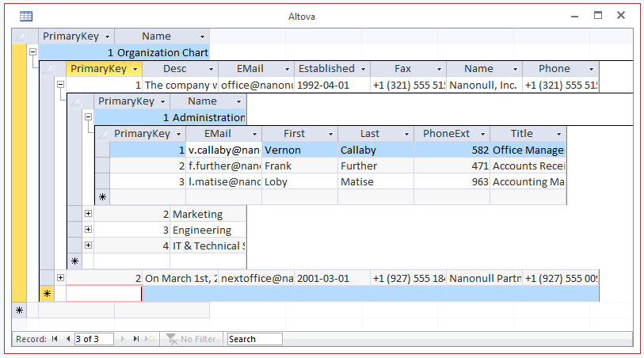Click the No Filter indicator
The image size is (644, 358).
click(x=189, y=339)
